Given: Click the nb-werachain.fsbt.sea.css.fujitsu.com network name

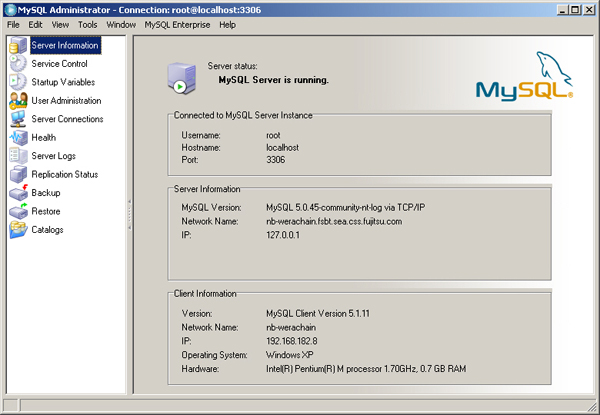Looking at the screenshot, I should click(334, 221).
